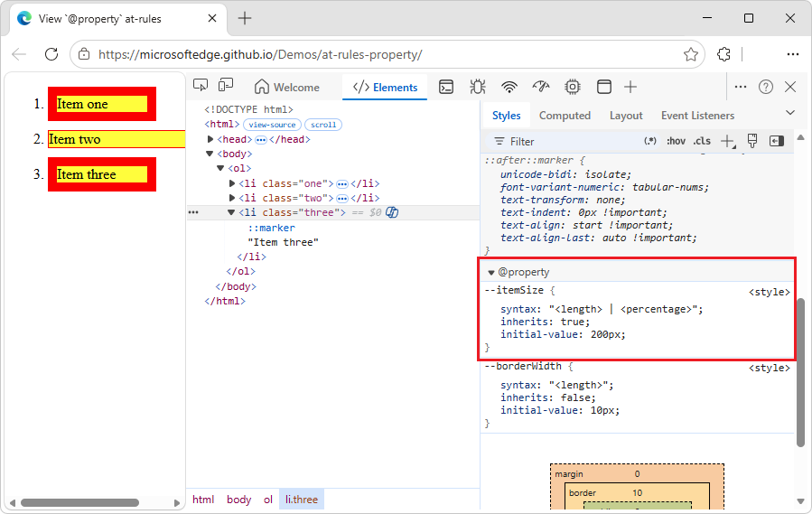Collapse the ol element node
Screen dimensions: 812x514
[220, 168]
